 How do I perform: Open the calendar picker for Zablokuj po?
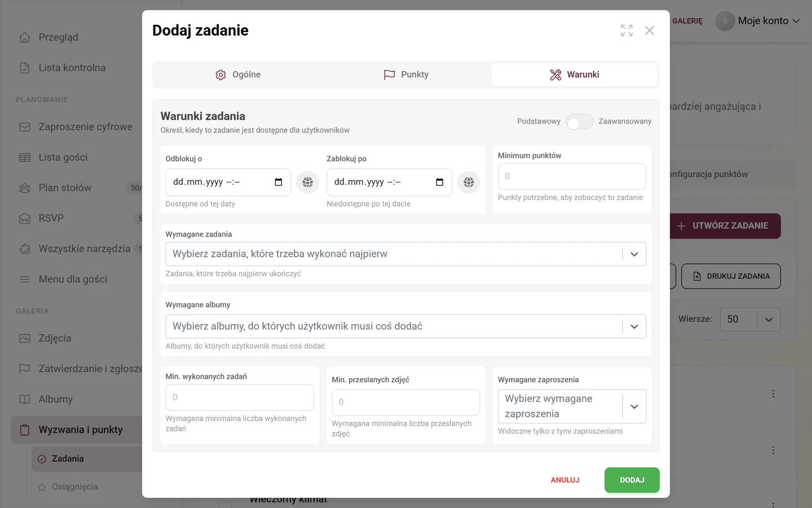pyautogui.click(x=440, y=182)
